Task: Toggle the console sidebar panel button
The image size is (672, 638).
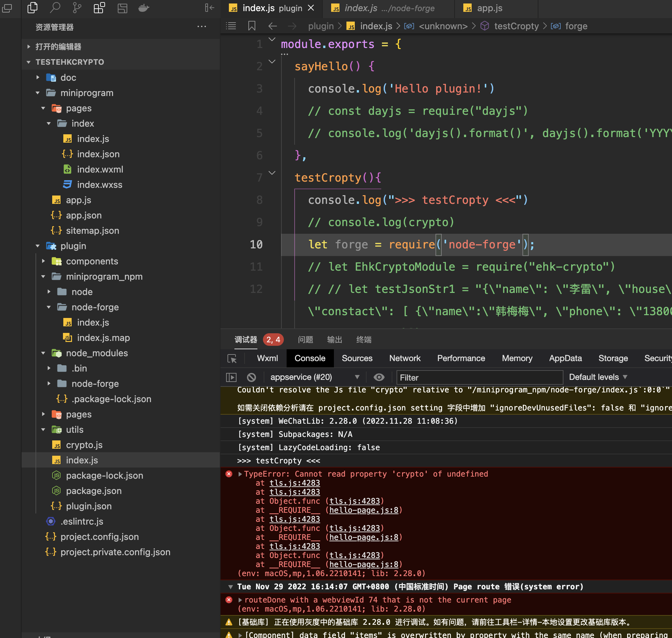Action: pyautogui.click(x=231, y=377)
